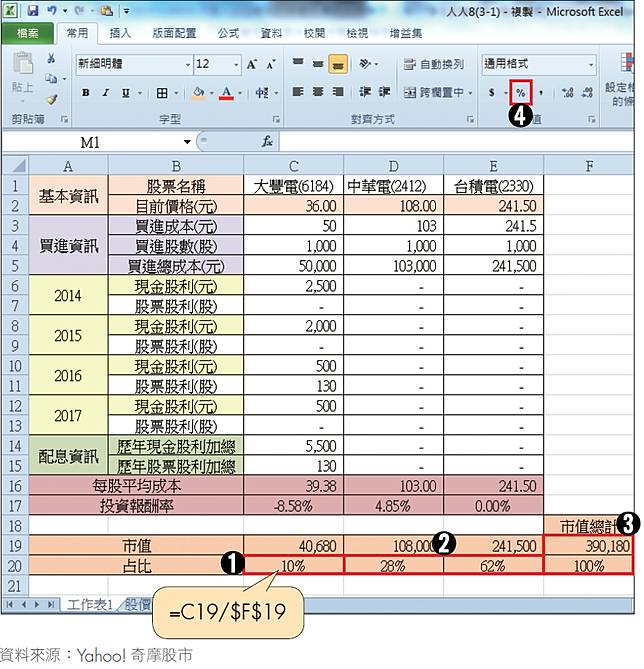This screenshot has width=644, height=669.
Task: Switch to the 插入 Insert tab
Action: coord(120,33)
